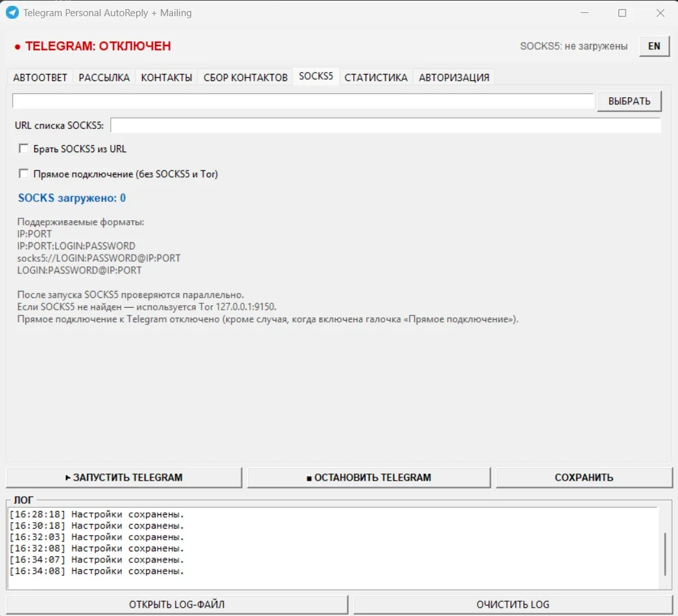The image size is (678, 616).
Task: Select log entry at 16:32:08
Action: 97,548
